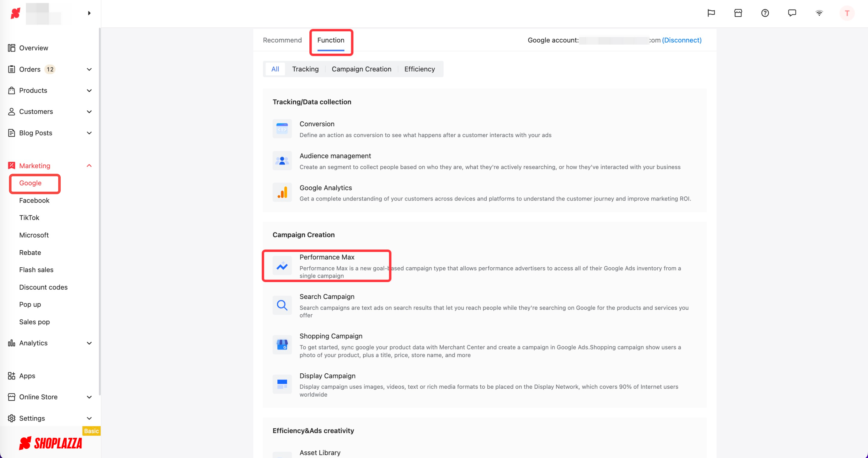Click the wifi signal icon
Screen dimensions: 868x458
click(x=819, y=13)
